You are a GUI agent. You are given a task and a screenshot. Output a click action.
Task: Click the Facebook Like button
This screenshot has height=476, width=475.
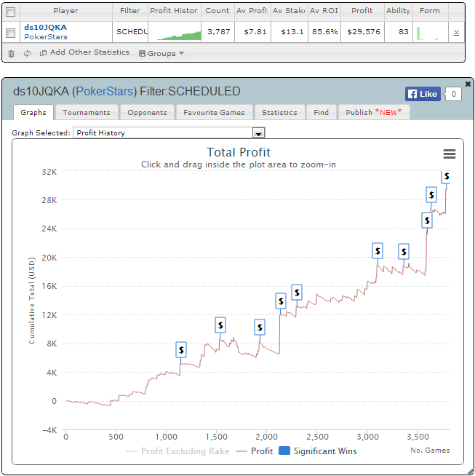click(423, 94)
